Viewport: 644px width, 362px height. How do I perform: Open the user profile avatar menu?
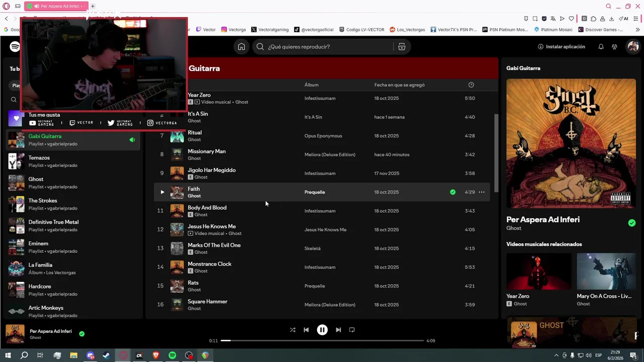pyautogui.click(x=632, y=47)
